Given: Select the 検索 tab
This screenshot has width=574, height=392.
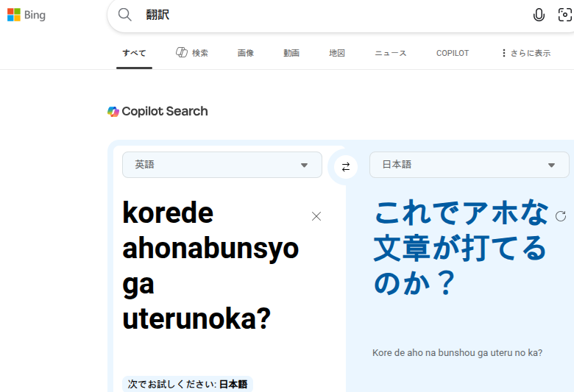Looking at the screenshot, I should coord(193,53).
